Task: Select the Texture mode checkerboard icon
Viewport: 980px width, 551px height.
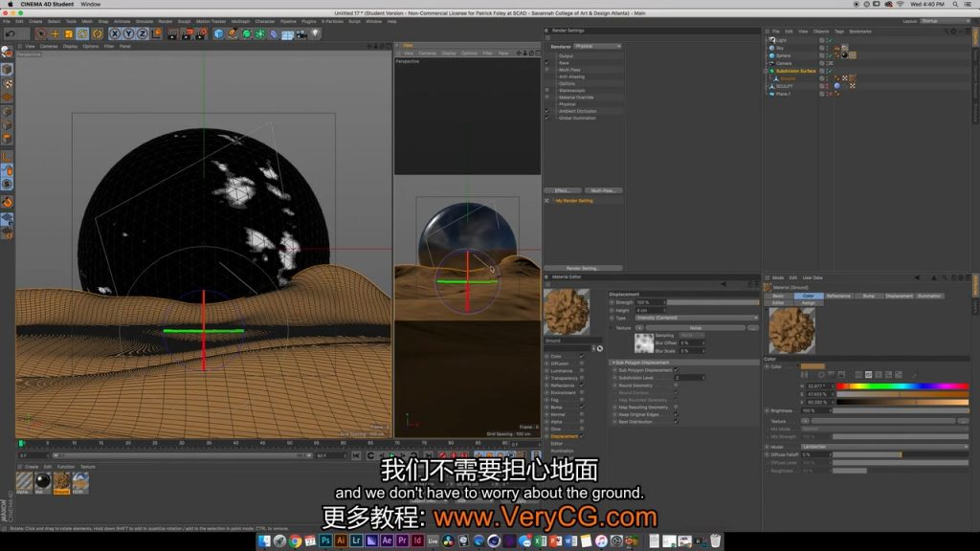Action: tap(7, 83)
